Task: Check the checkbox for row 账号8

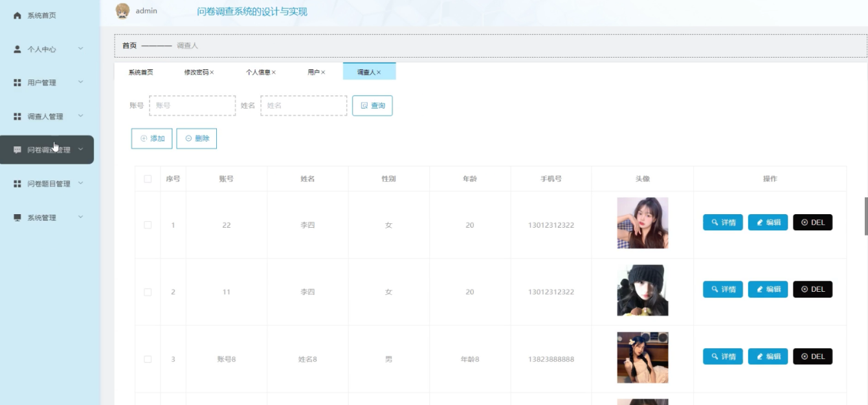Action: 148,359
